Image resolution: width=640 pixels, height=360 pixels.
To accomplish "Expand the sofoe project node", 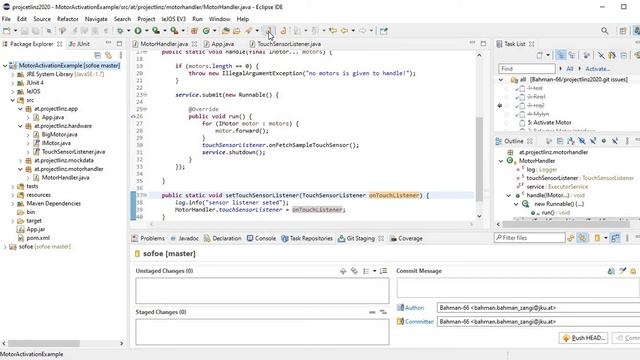I will point(5,247).
